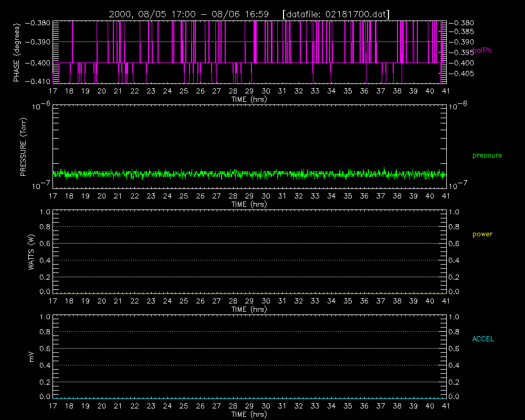The width and height of the screenshot is (525, 420).
Task: Click the green pressure trace line
Action: [249, 174]
